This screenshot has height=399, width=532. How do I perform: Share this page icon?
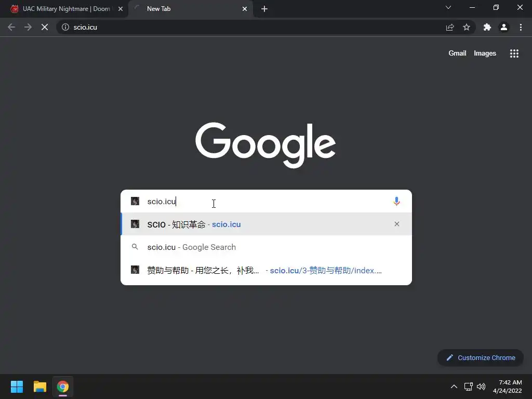coord(450,27)
